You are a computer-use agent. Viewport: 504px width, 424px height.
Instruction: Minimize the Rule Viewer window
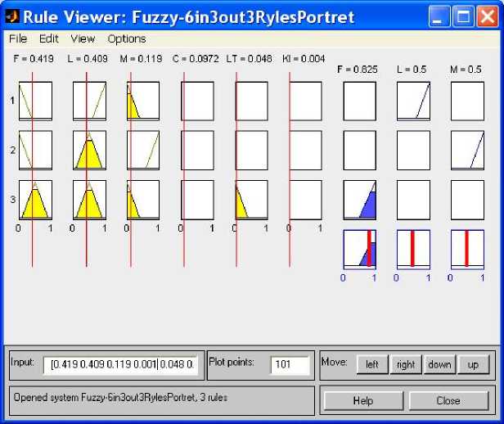439,16
